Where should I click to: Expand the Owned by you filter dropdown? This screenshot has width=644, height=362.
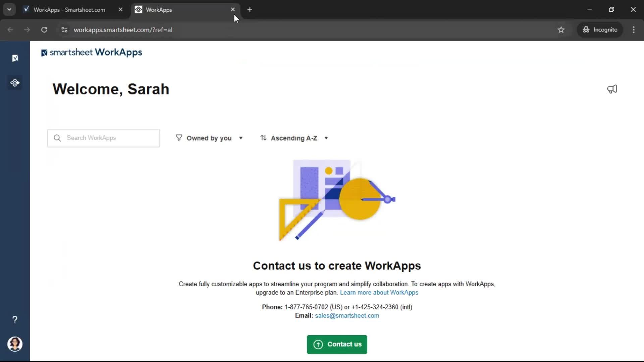click(209, 138)
